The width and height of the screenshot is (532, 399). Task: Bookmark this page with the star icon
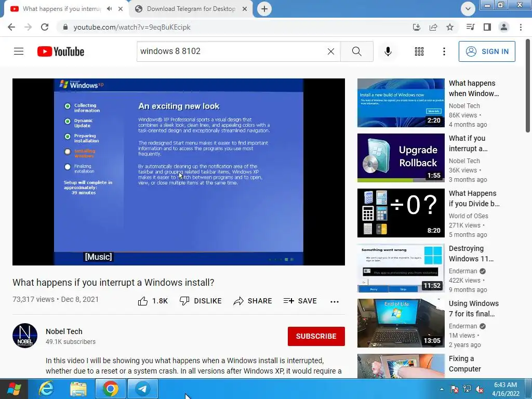(x=450, y=27)
